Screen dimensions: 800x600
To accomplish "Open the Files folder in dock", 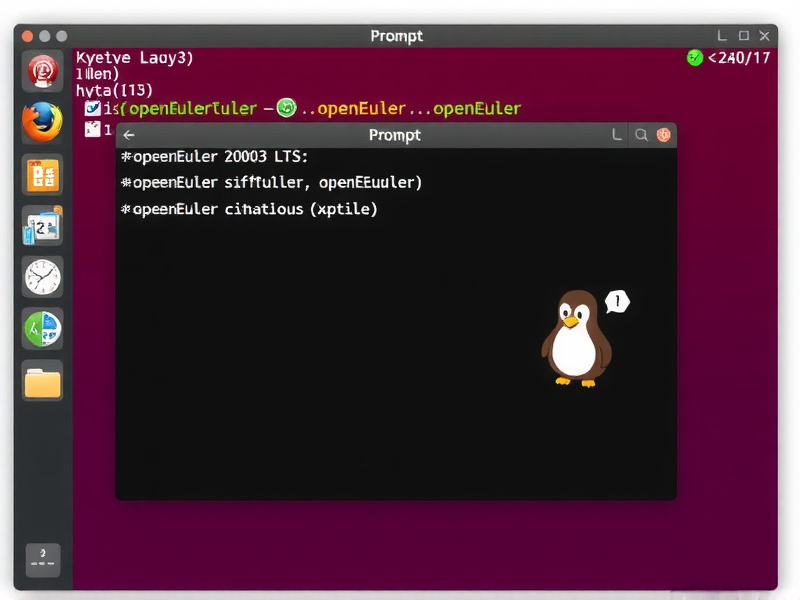I will click(42, 382).
